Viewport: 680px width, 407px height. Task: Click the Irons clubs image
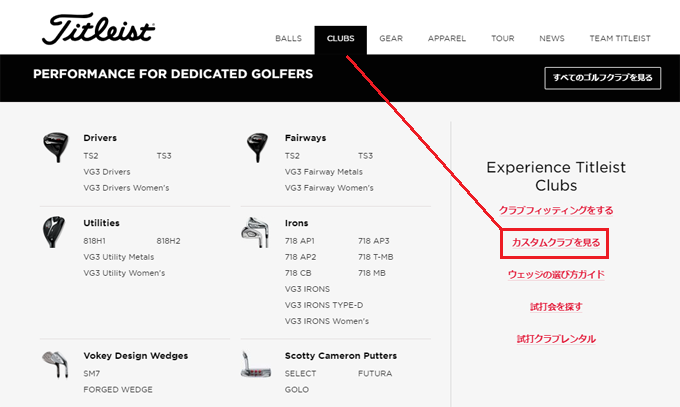point(255,233)
